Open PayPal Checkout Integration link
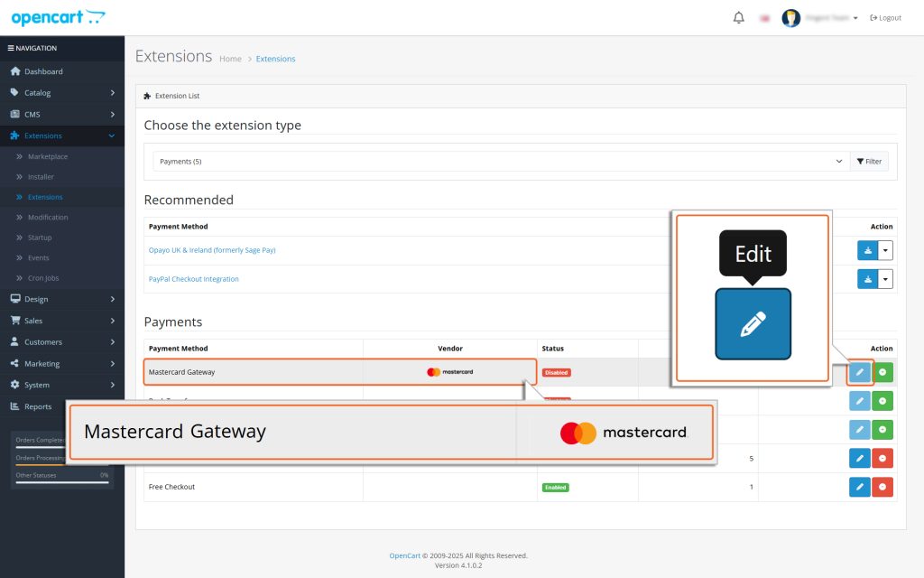 click(194, 279)
